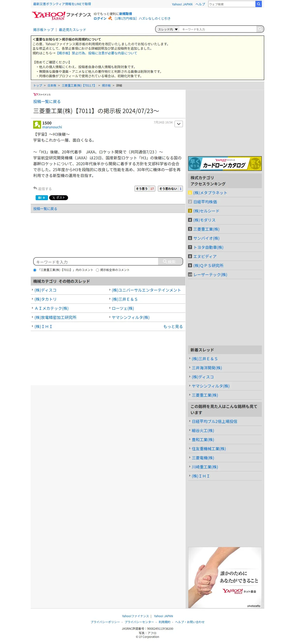Click breadcrumb 三菱重工業(株)【7011.T】
295x644 pixels.
[79, 86]
